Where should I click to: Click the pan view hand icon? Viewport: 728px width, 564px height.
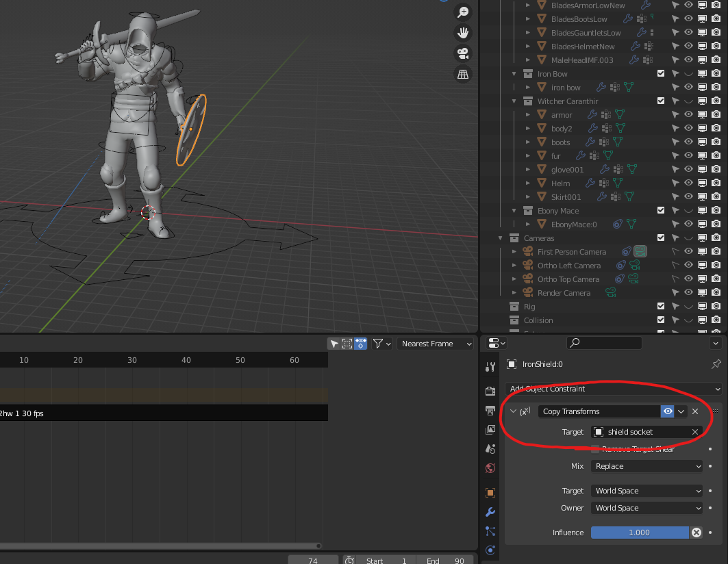[463, 32]
